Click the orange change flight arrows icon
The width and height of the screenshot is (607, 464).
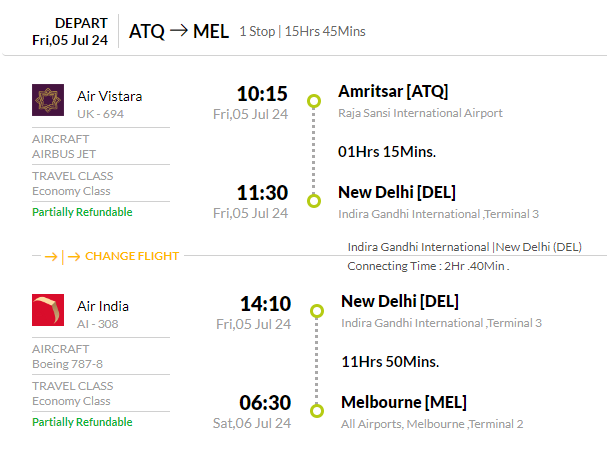tap(62, 256)
